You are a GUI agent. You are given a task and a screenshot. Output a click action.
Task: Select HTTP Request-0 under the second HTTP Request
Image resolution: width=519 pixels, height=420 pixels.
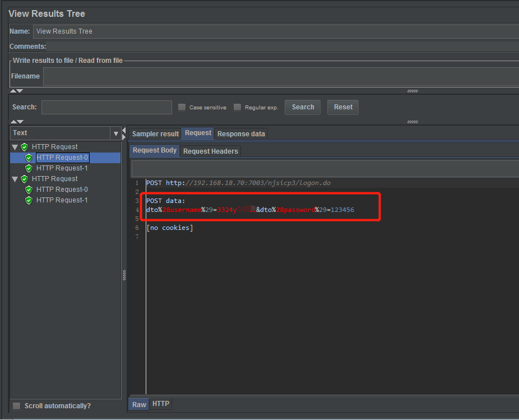[x=62, y=190]
